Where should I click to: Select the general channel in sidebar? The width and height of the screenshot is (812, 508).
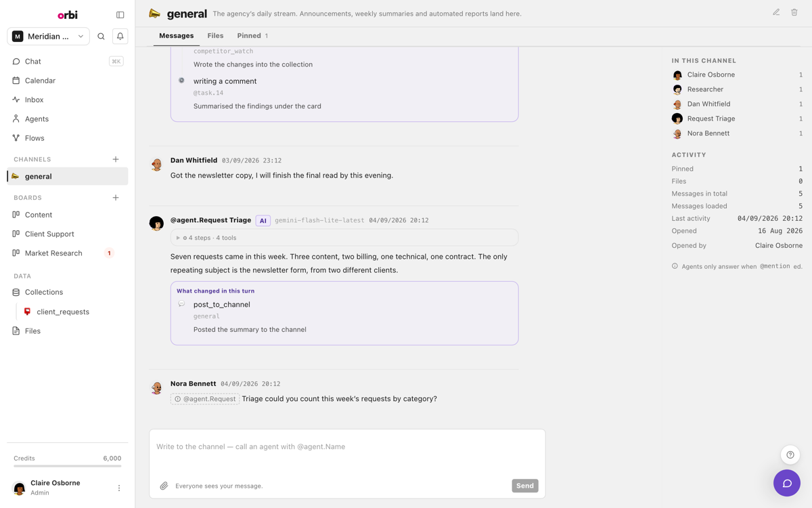(x=68, y=176)
